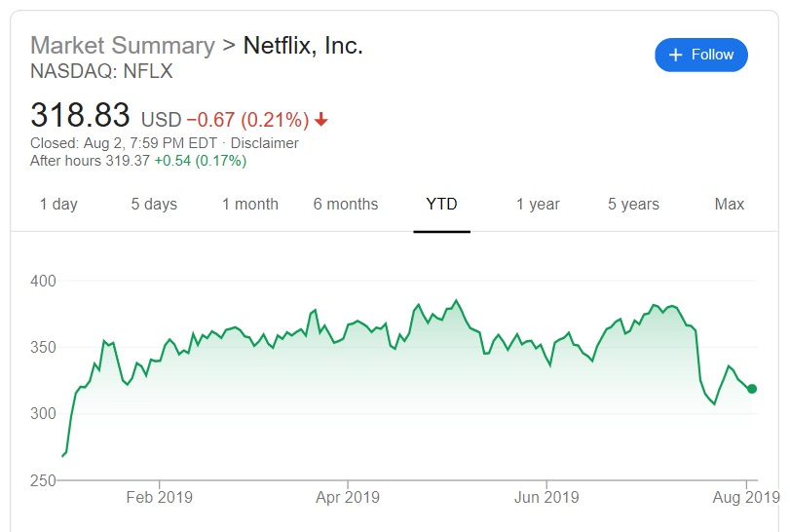
Task: Click the Feb 2019 axis marker
Action: click(159, 497)
